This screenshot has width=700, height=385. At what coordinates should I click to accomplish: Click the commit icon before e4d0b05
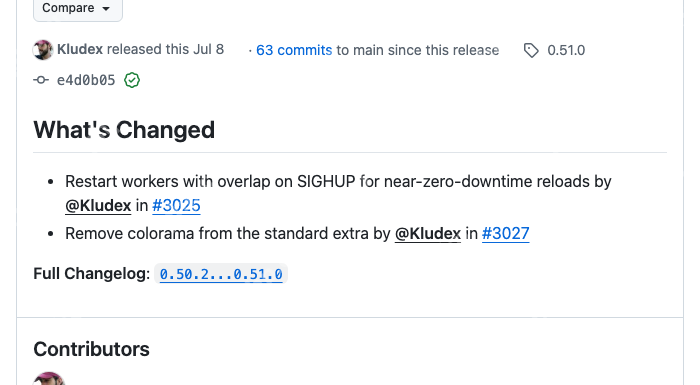41,80
